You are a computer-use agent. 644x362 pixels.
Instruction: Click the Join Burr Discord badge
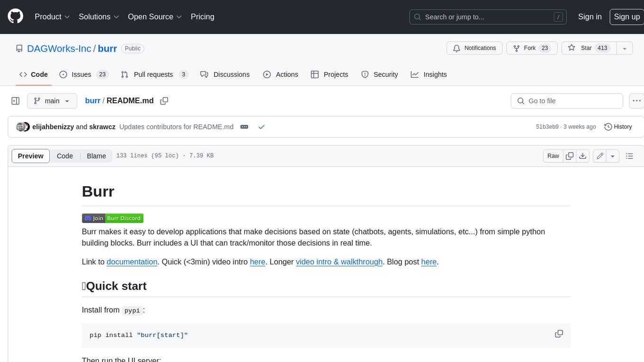113,218
